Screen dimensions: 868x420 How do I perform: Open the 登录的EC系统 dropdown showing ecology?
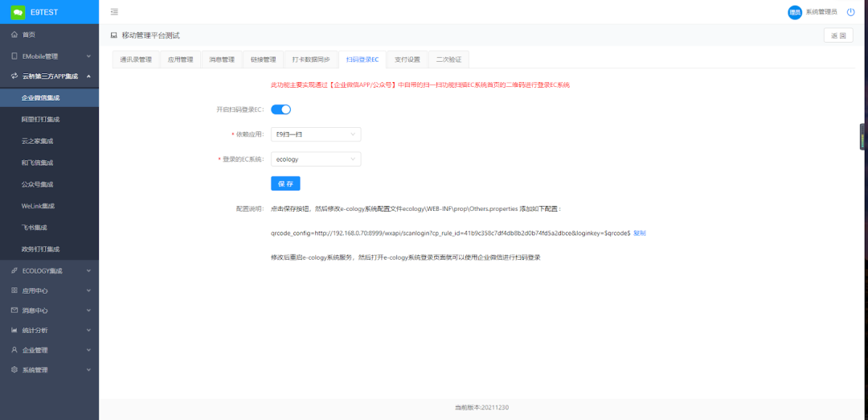316,159
